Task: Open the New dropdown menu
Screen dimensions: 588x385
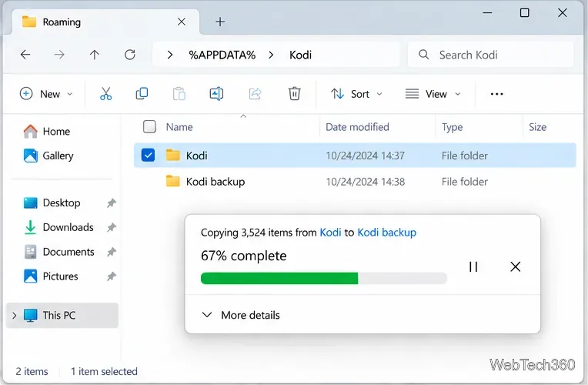Action: tap(45, 94)
